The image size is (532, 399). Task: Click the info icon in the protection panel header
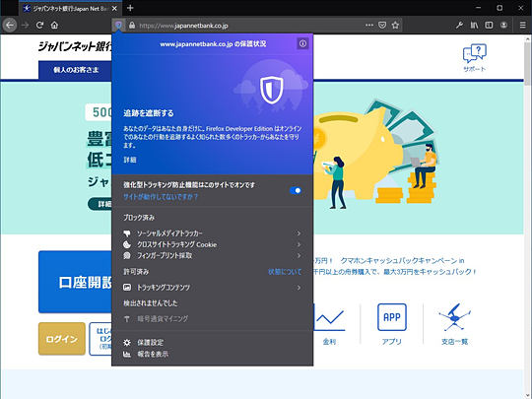(x=302, y=43)
